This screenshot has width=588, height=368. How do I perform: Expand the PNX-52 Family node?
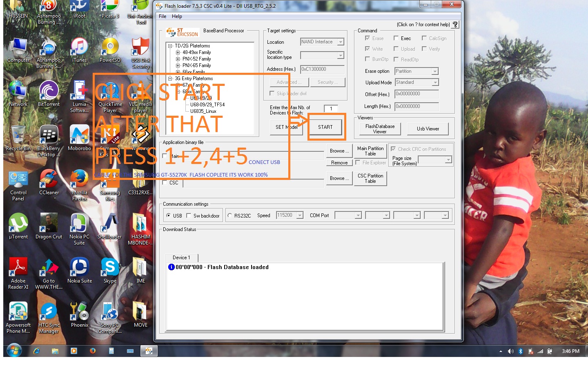(178, 59)
